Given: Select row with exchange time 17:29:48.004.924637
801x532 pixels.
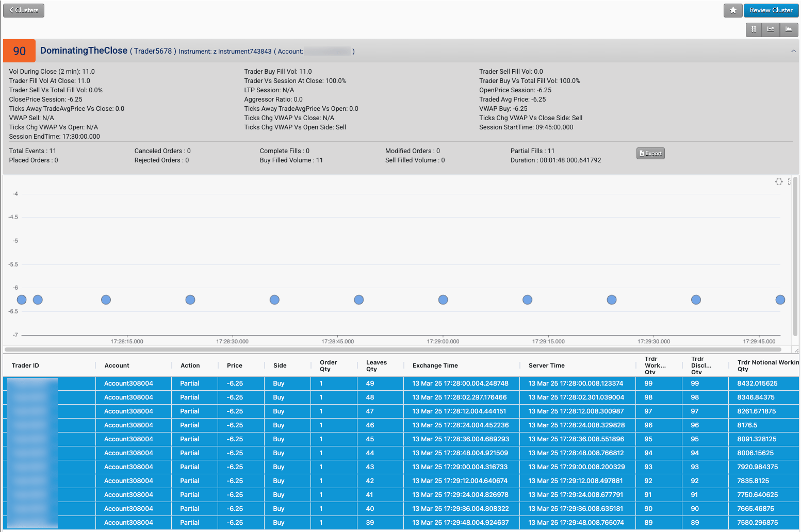Looking at the screenshot, I should coord(401,523).
